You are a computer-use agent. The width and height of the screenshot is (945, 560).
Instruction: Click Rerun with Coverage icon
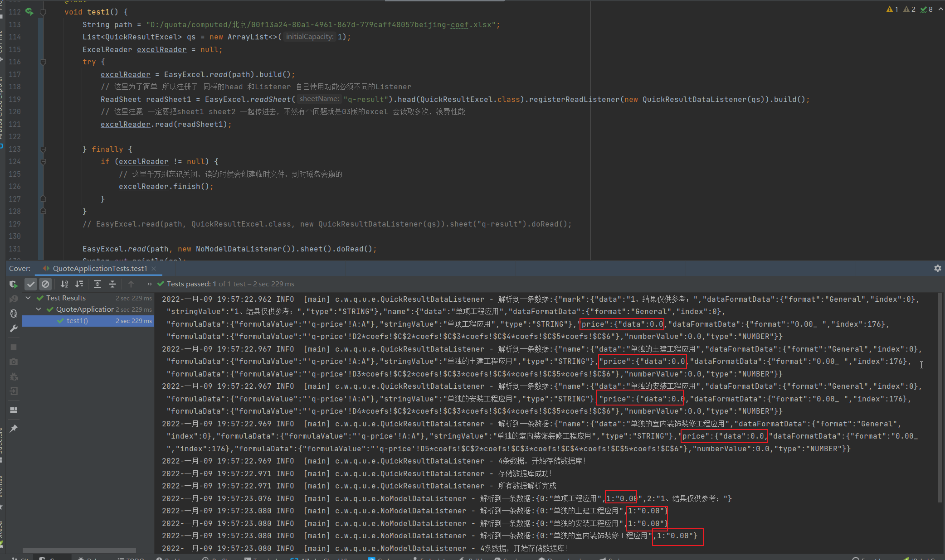pos(13,284)
